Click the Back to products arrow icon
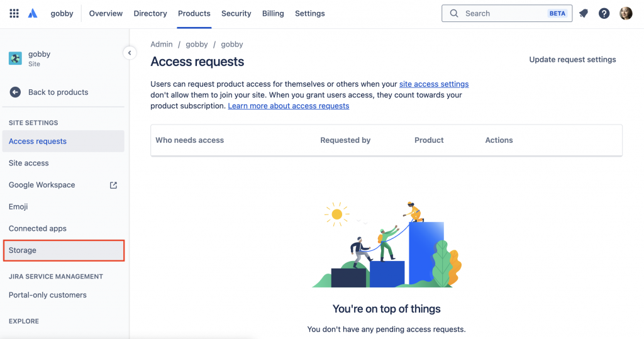Screen dimensions: 644x339 15,92
